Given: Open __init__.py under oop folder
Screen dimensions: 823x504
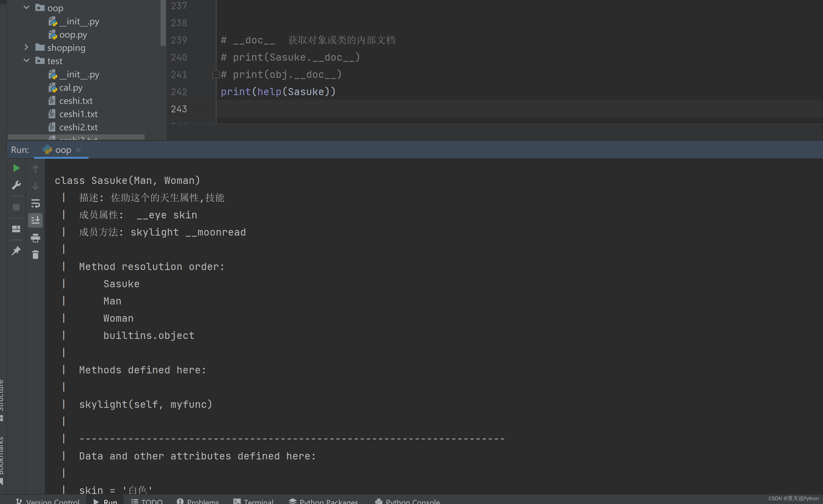Looking at the screenshot, I should coord(79,21).
